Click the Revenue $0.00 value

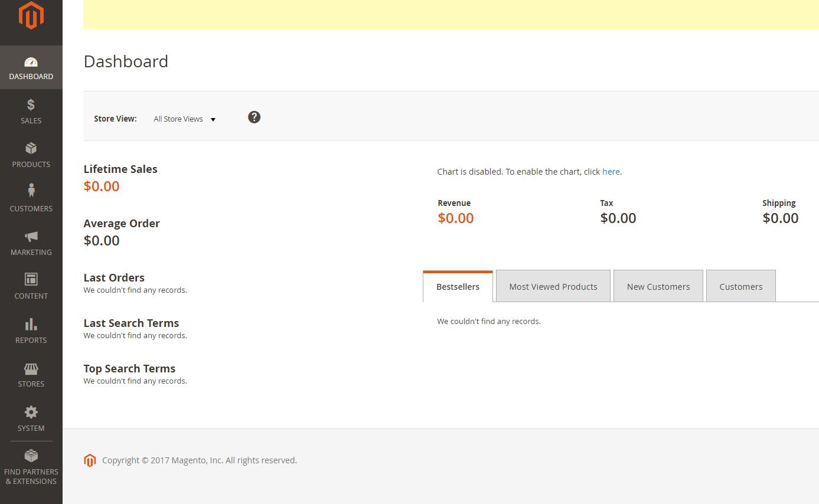[456, 218]
